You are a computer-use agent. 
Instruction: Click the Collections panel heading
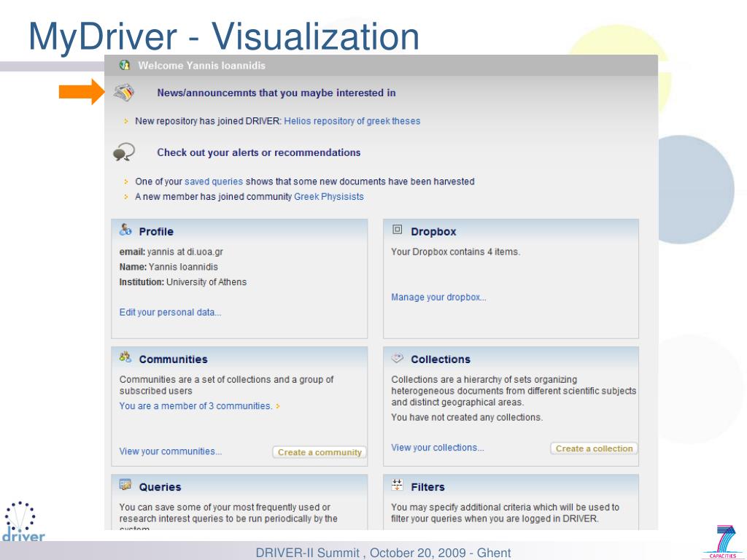tap(441, 359)
